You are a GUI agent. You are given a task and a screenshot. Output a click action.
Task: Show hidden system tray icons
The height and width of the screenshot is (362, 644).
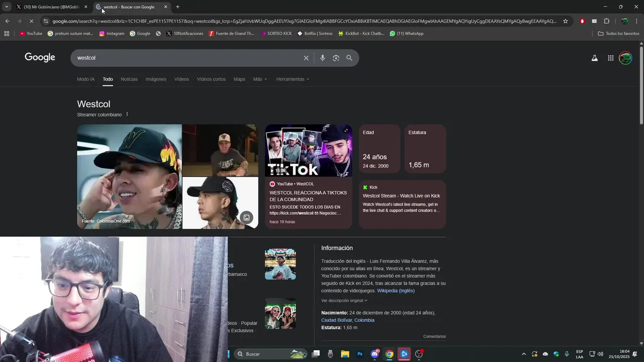[x=524, y=354]
